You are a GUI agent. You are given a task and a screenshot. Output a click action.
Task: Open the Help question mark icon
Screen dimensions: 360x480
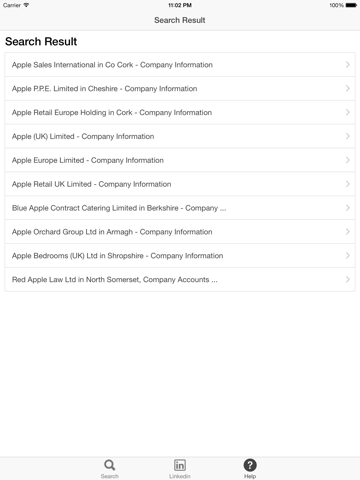point(250,465)
